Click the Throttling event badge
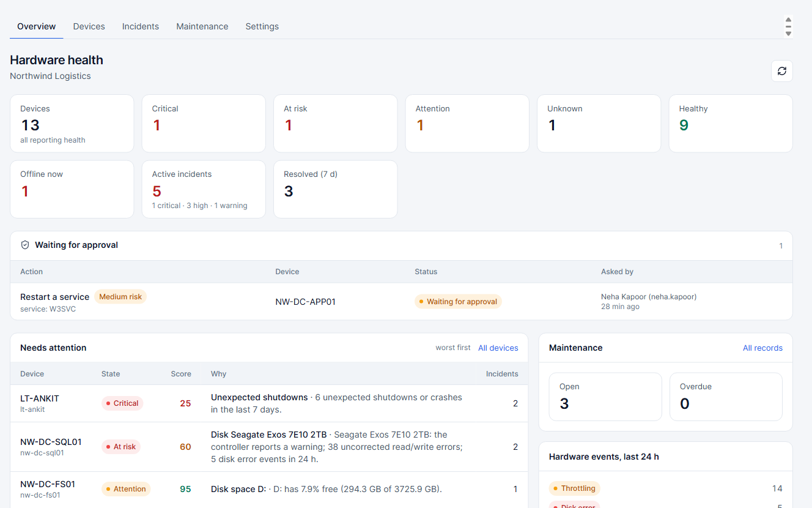 pos(575,488)
